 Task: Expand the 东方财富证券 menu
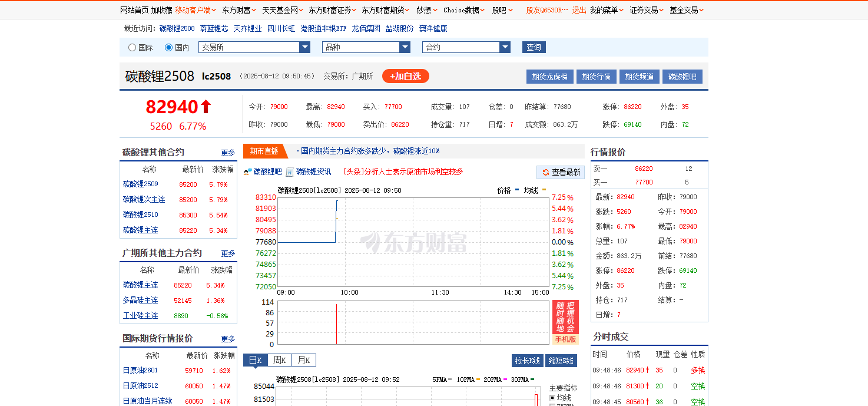click(x=332, y=10)
